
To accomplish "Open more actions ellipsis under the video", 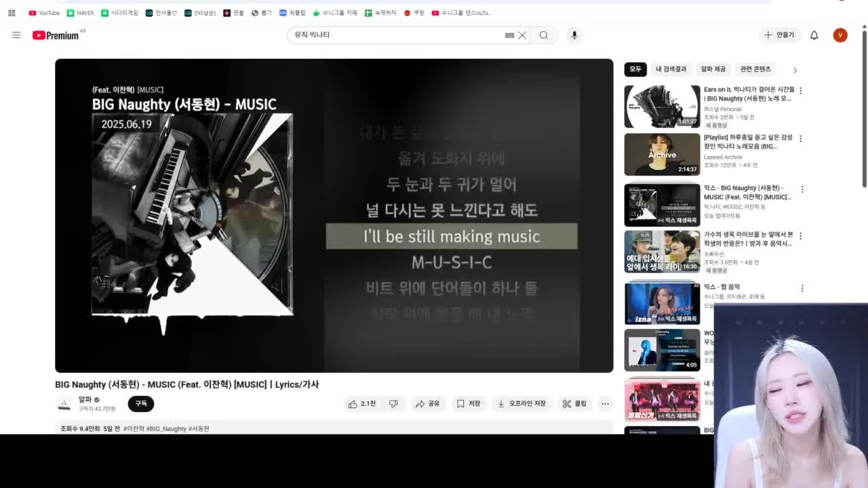I will tap(605, 404).
